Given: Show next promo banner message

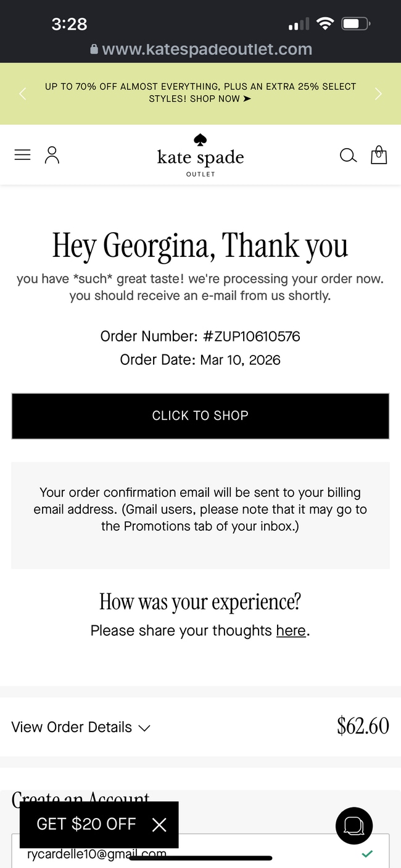Looking at the screenshot, I should (378, 94).
